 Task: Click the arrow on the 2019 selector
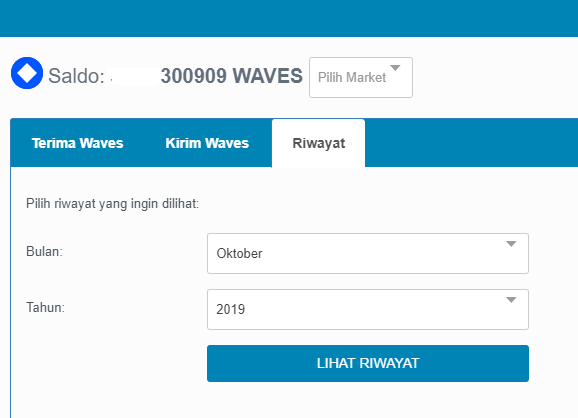tap(511, 300)
